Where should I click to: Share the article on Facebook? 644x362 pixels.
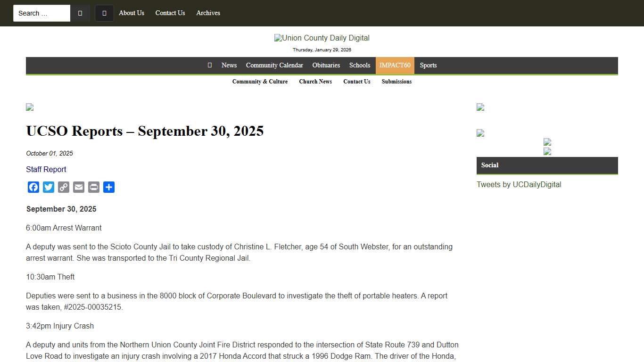[33, 187]
